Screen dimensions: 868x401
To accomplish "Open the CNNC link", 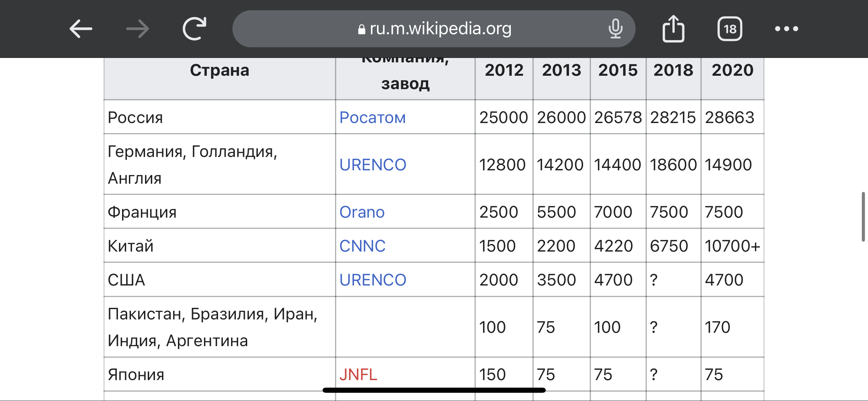I will tap(362, 246).
